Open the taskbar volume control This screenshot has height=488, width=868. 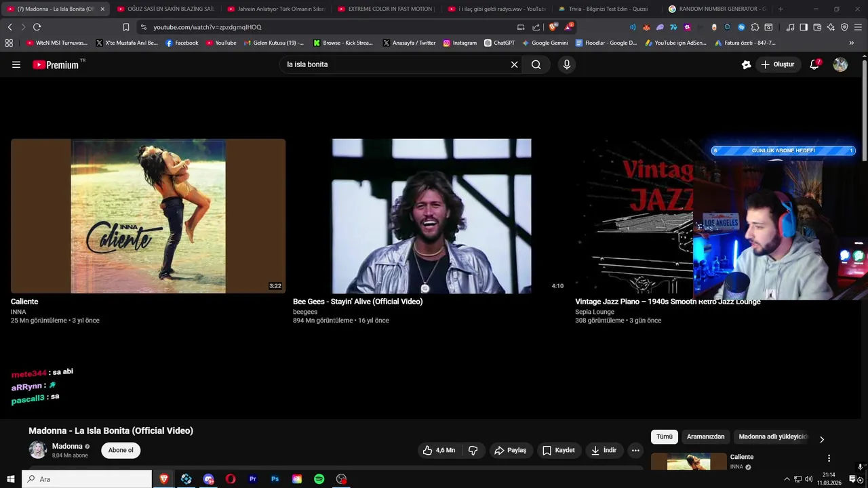point(808,479)
